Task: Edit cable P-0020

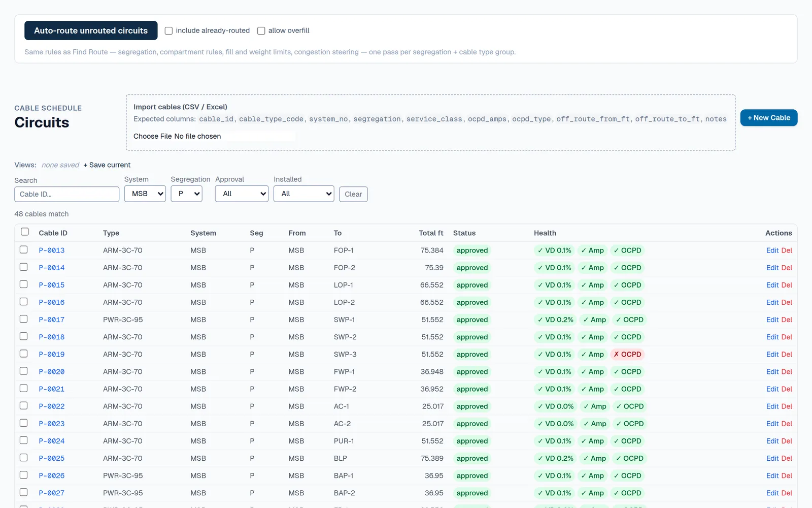Action: pos(772,372)
